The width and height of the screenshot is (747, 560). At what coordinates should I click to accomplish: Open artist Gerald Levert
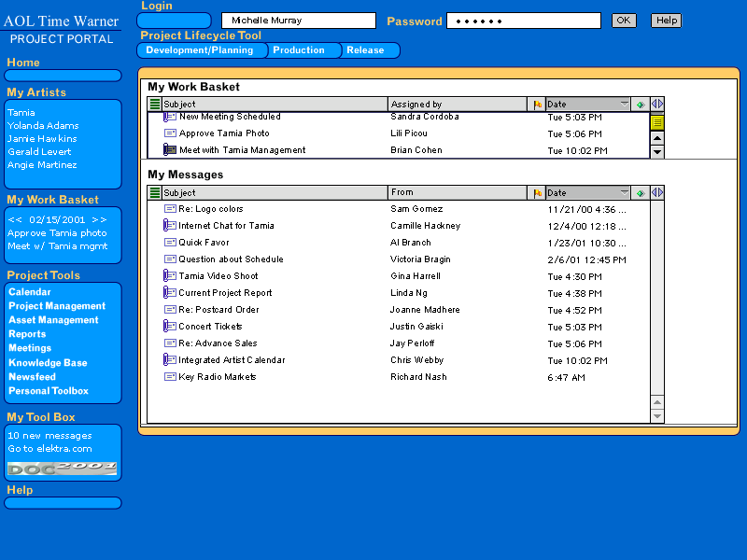point(39,151)
